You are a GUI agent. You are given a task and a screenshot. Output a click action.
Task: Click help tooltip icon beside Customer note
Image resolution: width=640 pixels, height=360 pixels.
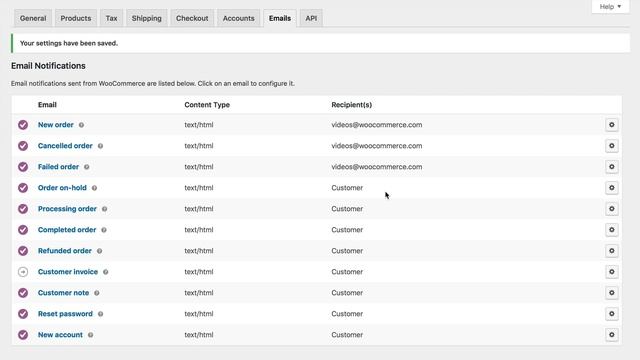point(97,293)
